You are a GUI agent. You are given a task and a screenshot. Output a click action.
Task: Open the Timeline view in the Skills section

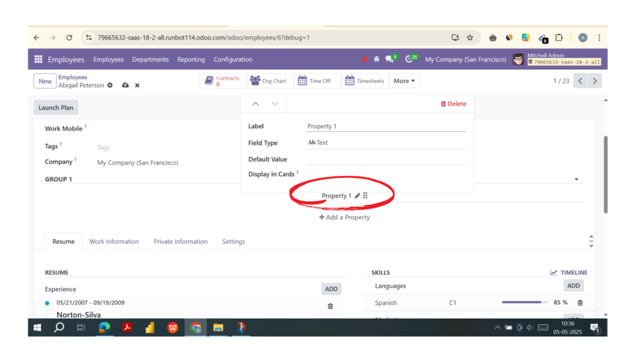click(569, 272)
